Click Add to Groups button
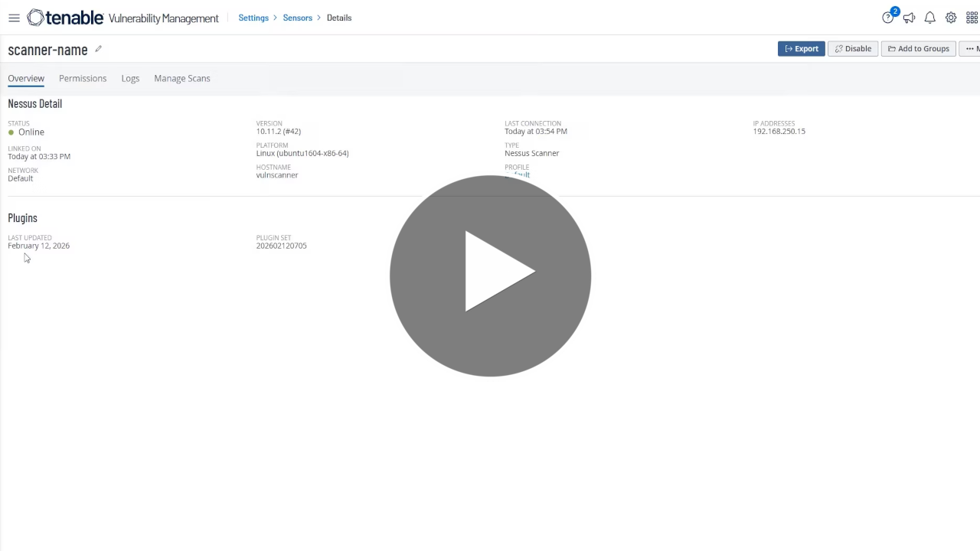This screenshot has height=551, width=980. pos(918,49)
